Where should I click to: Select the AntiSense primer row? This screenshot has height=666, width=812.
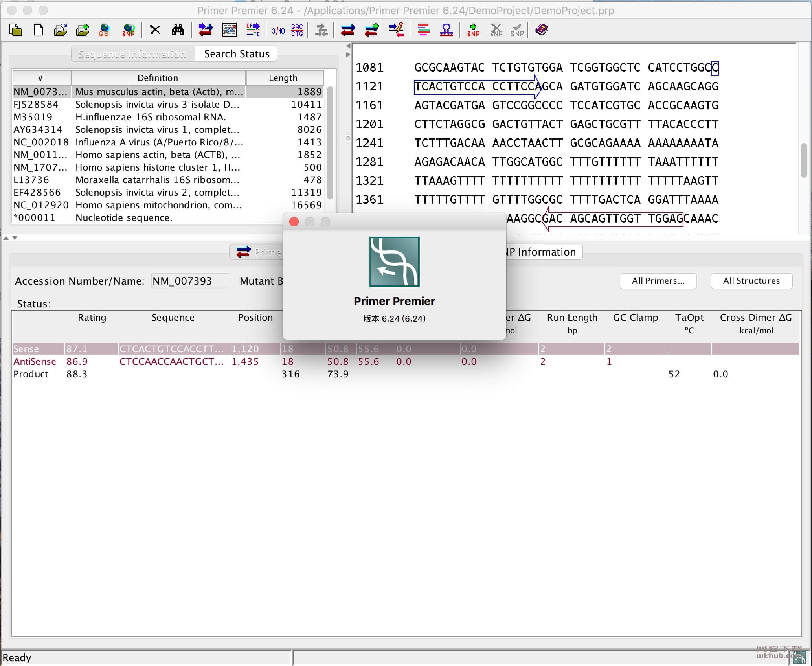tap(406, 361)
